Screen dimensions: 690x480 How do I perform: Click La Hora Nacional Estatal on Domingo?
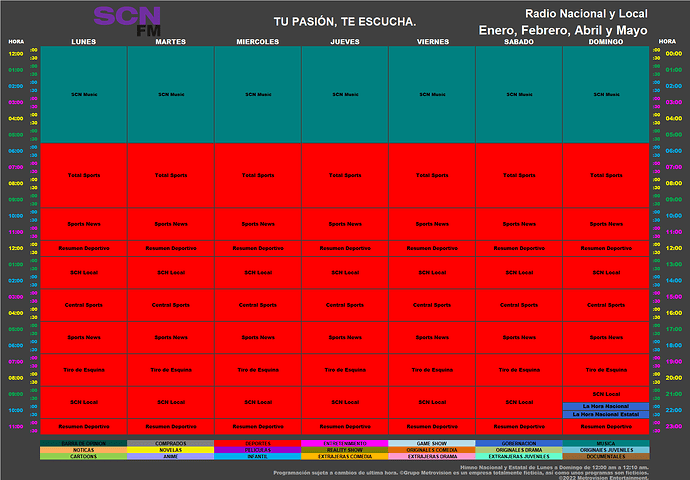click(606, 414)
